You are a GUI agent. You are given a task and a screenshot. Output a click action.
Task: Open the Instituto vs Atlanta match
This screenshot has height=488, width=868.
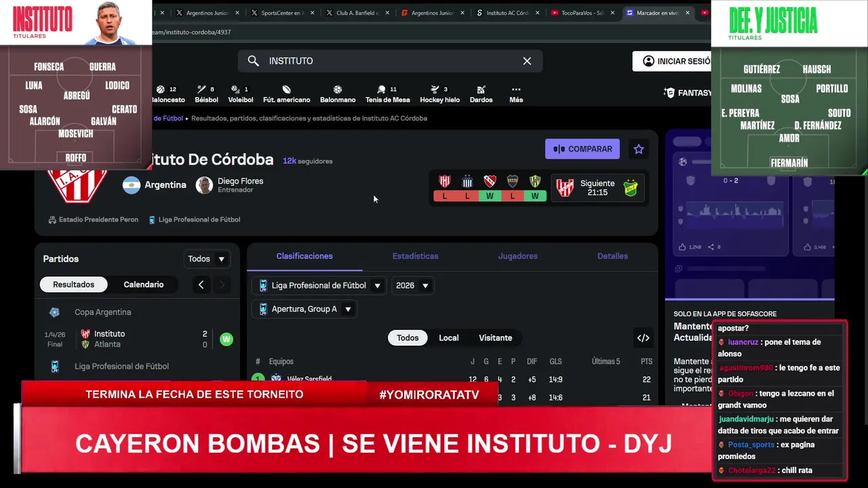tap(138, 339)
